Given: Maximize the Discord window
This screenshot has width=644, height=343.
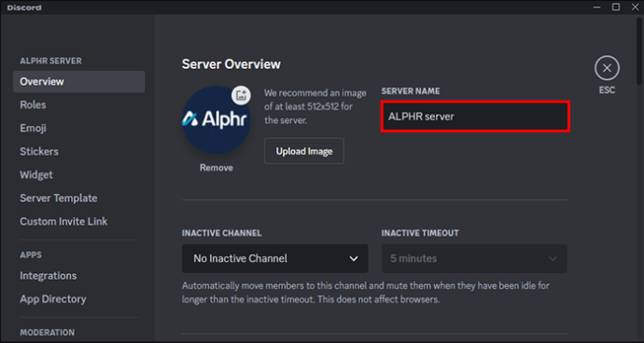Looking at the screenshot, I should (x=616, y=7).
